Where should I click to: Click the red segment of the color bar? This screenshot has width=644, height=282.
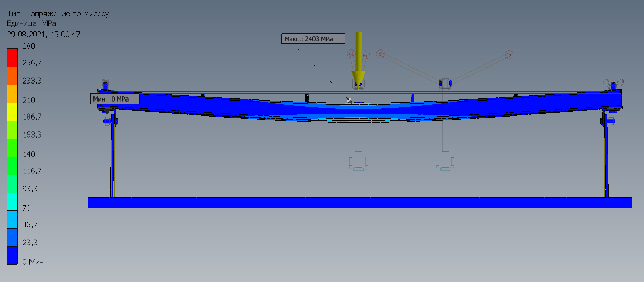tap(12, 57)
